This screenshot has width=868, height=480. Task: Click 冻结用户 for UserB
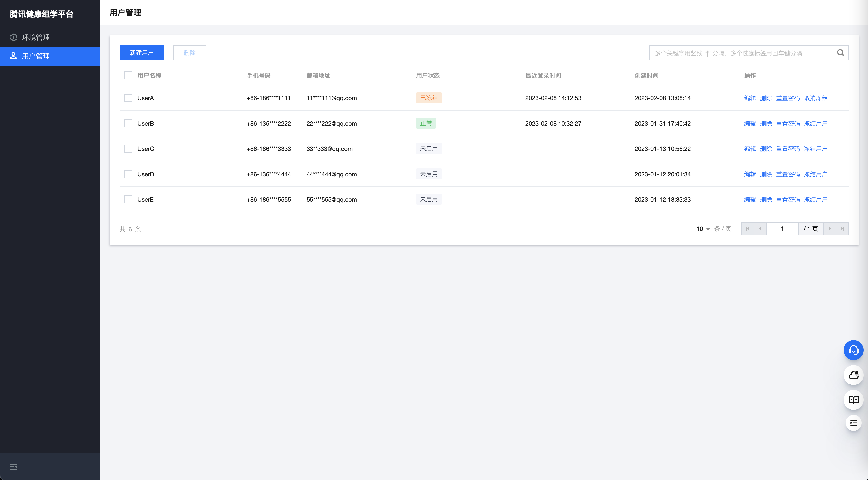[x=815, y=124]
